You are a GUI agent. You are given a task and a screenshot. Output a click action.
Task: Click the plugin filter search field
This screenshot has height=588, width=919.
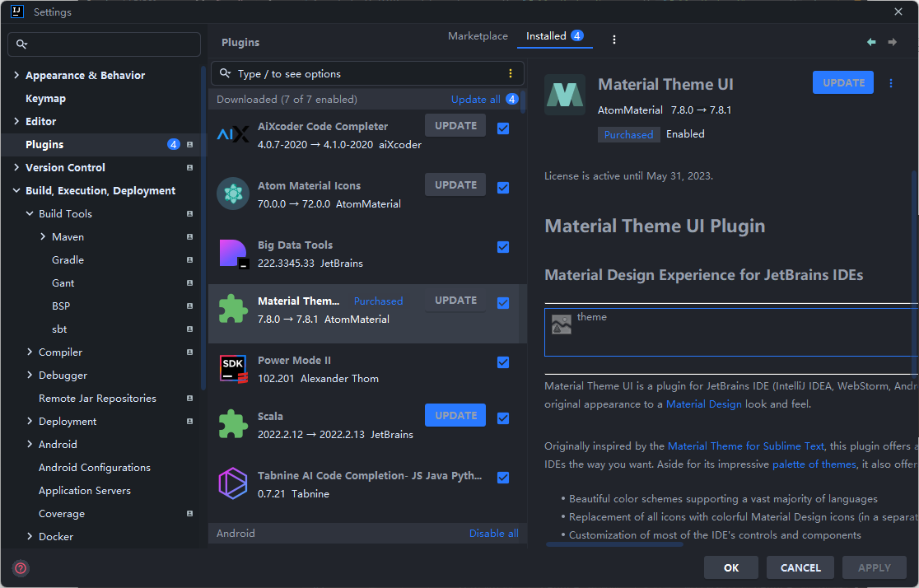[367, 73]
